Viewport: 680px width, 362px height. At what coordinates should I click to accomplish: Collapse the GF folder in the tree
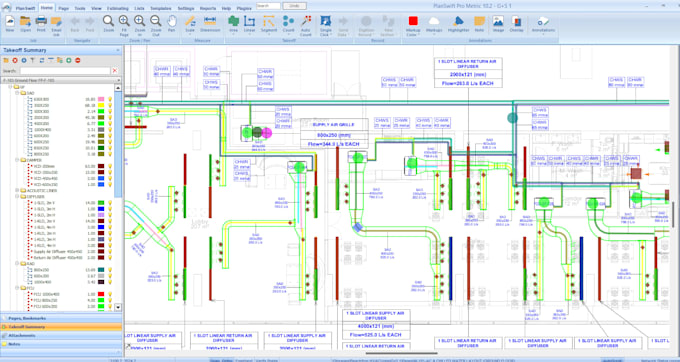[10, 87]
